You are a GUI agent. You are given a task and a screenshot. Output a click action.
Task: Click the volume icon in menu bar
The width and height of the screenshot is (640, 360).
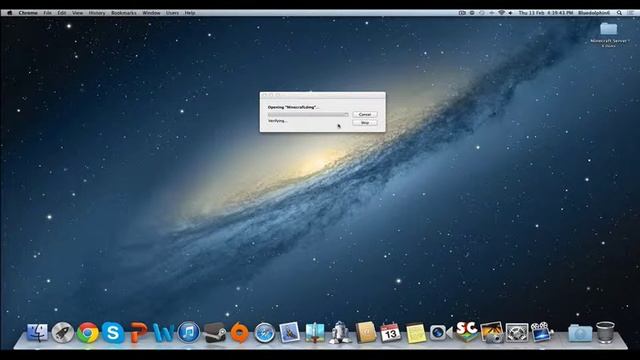tap(511, 13)
